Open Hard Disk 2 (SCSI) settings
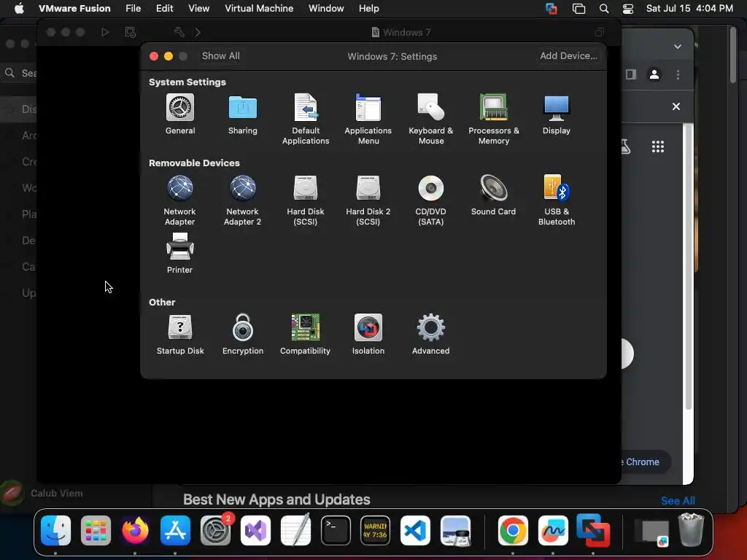747x560 pixels. 368,200
